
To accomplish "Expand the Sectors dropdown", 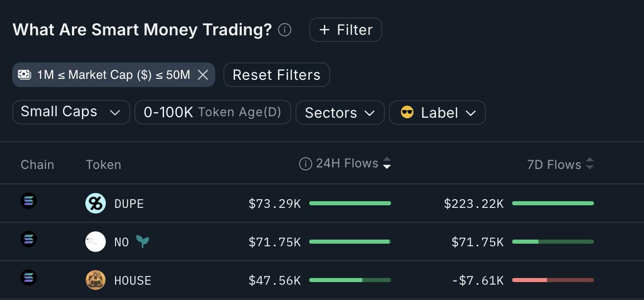I will [x=340, y=113].
